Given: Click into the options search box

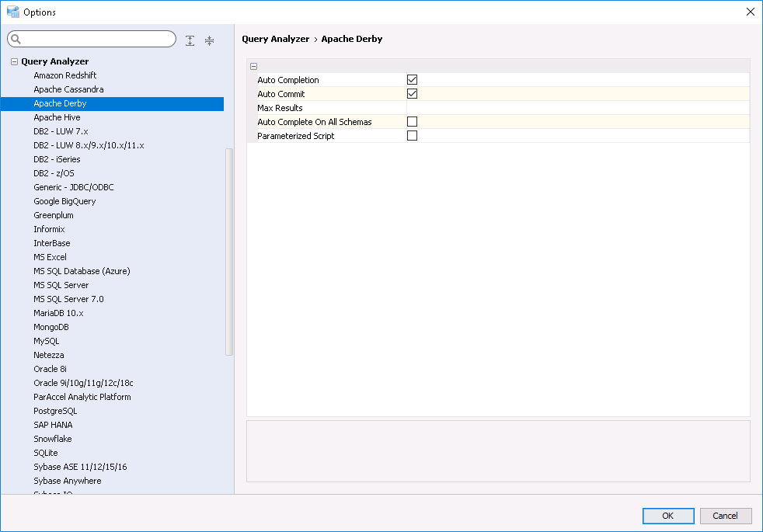Looking at the screenshot, I should 97,40.
